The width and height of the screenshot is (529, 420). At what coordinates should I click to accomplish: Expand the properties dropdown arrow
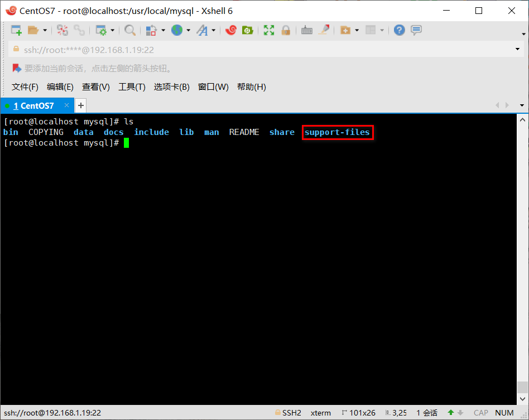point(112,30)
